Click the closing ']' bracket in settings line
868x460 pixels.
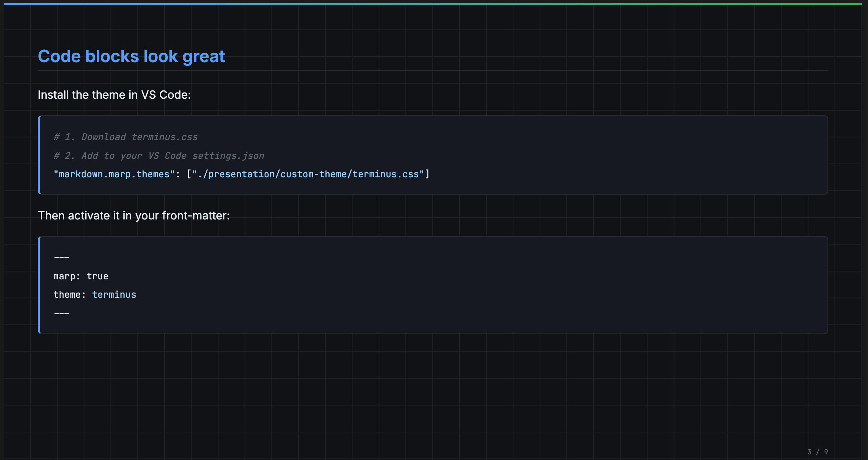tap(427, 174)
